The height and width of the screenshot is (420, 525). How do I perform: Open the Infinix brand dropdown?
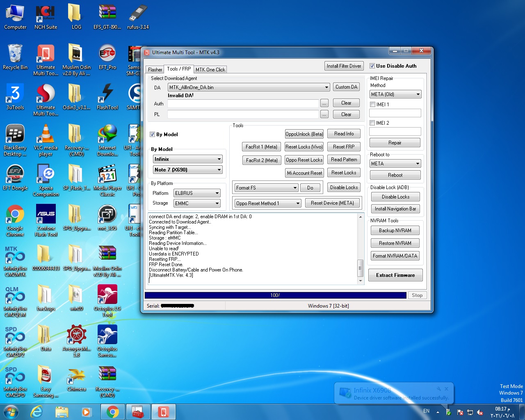188,159
